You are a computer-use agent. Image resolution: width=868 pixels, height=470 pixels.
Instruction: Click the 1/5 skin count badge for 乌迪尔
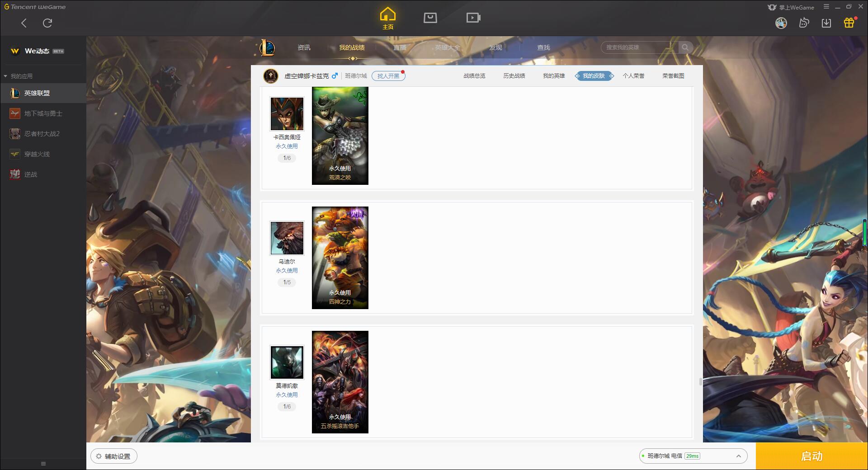(x=287, y=282)
